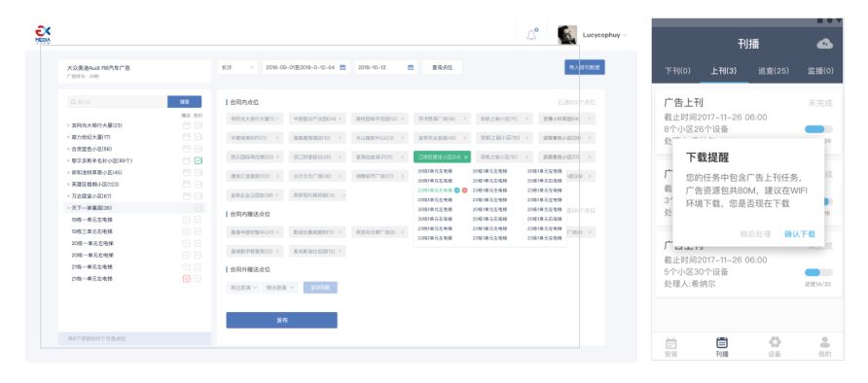Viewport: 868px width, 383px height.
Task: Tap the cloud download icon
Action: (x=825, y=44)
